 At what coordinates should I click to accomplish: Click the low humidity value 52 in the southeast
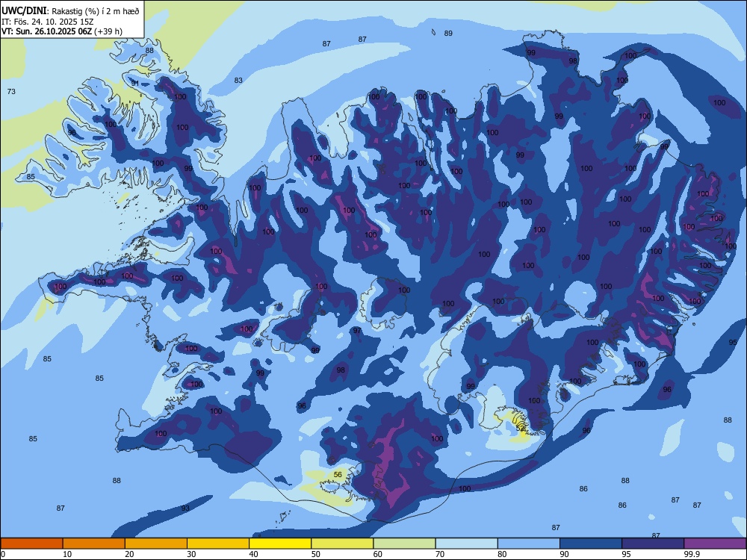click(520, 428)
